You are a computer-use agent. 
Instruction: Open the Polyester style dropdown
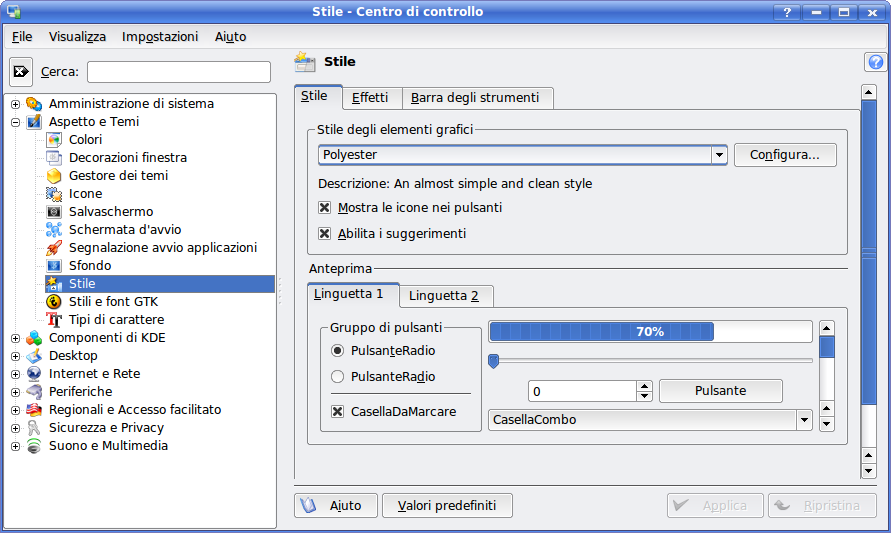point(718,155)
